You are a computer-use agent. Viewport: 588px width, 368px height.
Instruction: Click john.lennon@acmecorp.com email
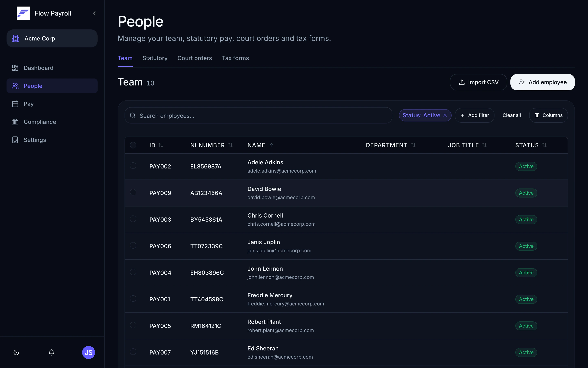click(281, 277)
